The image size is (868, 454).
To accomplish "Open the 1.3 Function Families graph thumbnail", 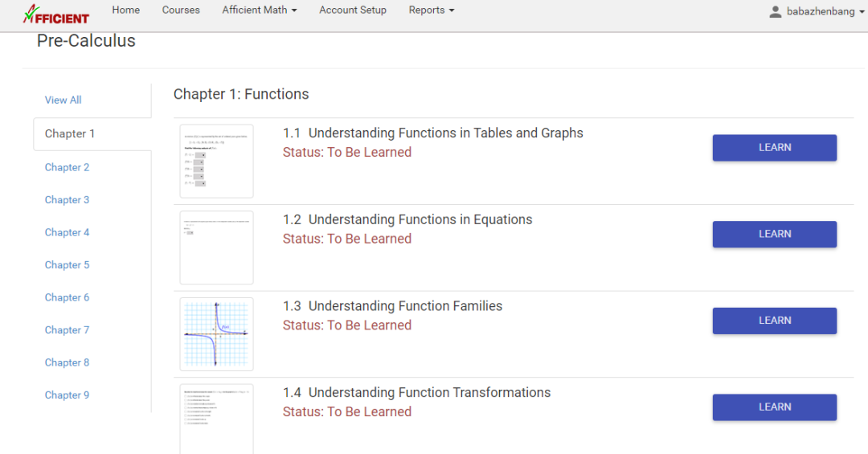I will point(216,333).
